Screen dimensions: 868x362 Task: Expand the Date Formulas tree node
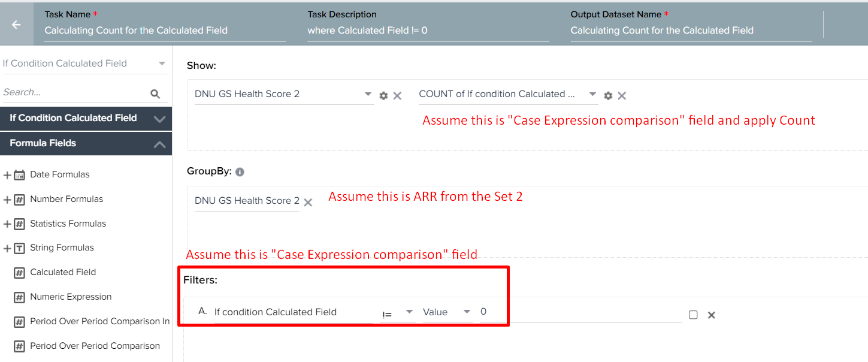7,175
